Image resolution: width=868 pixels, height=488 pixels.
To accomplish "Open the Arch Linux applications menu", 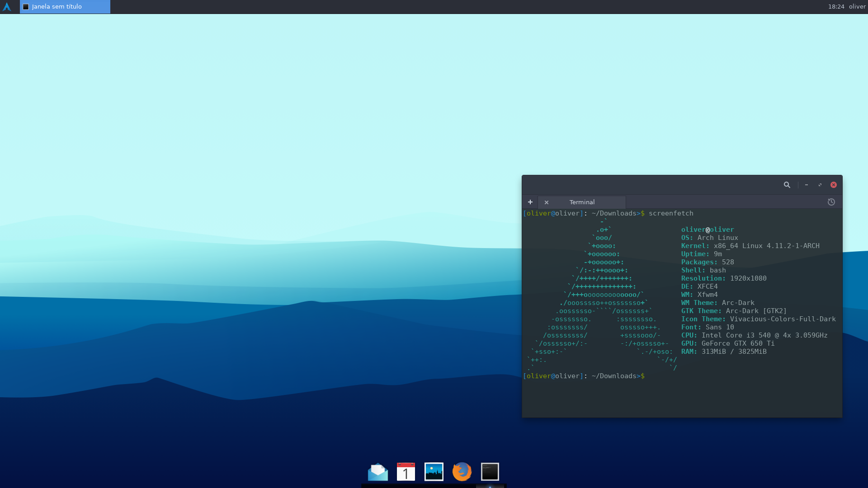I will (x=7, y=7).
